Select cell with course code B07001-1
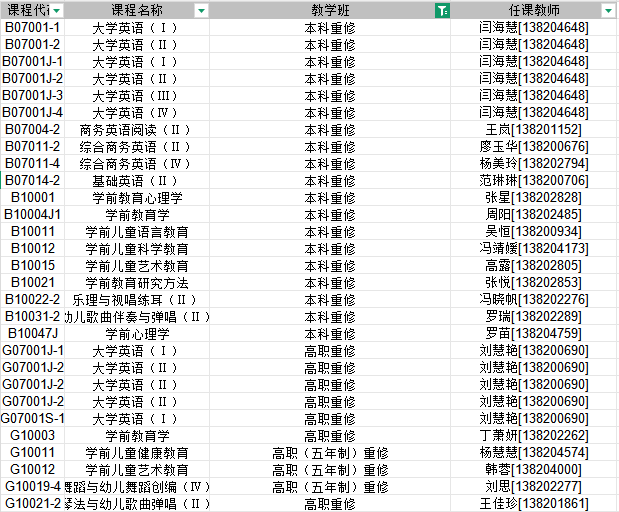The image size is (619, 512). tap(32, 28)
